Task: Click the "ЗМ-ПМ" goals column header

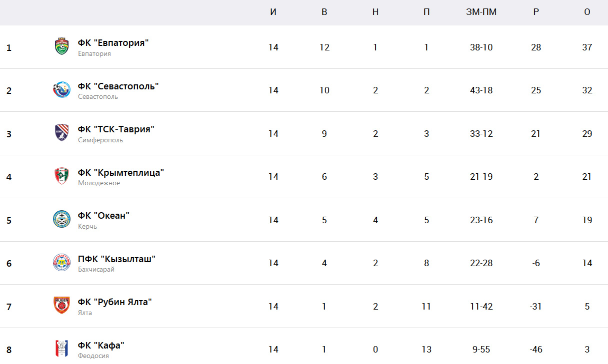Action: click(x=481, y=12)
